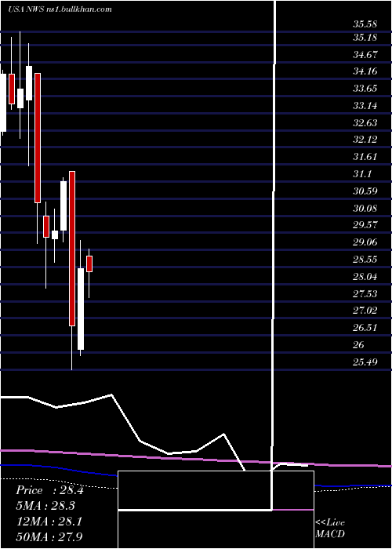
Task: Click the 34.67 price axis label
Action: tap(365, 54)
